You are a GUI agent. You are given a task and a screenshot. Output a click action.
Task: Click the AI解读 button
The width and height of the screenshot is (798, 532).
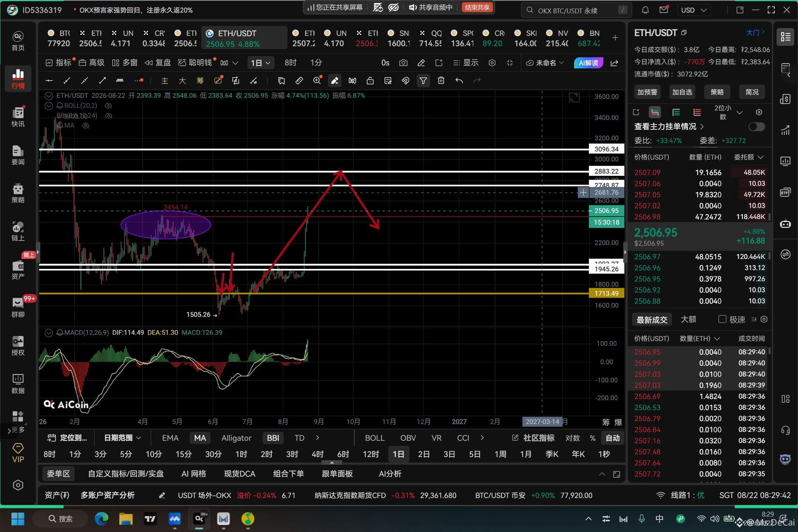point(588,63)
